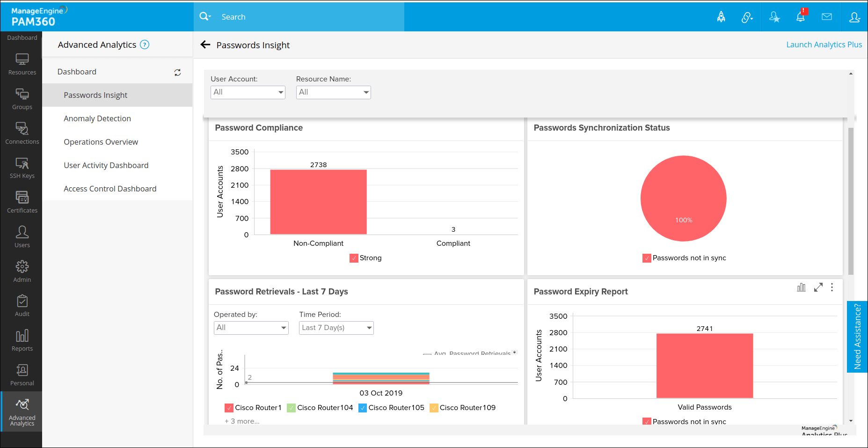Image resolution: width=868 pixels, height=448 pixels.
Task: Uncheck the Cisco Router104 legend item
Action: pos(291,408)
